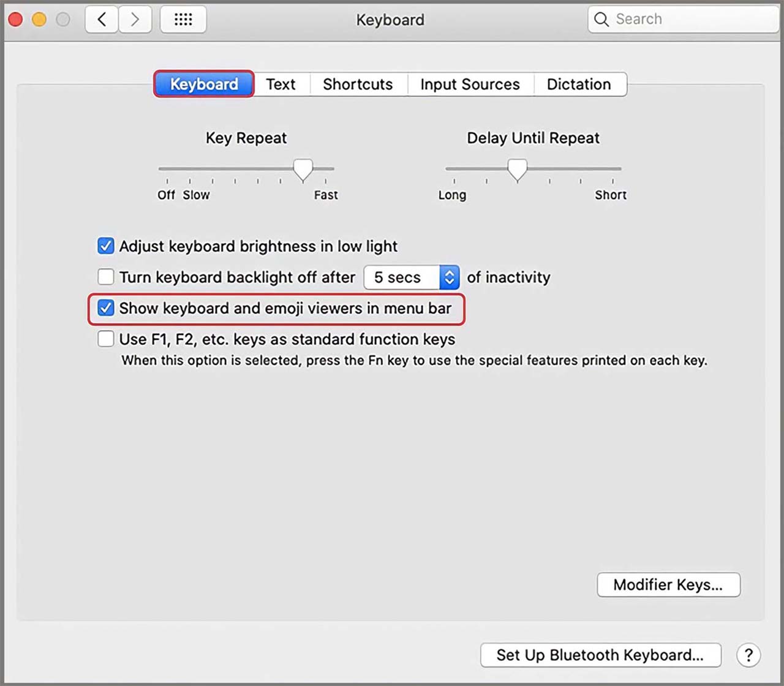784x686 pixels.
Task: Switch to the Text tab
Action: click(281, 84)
